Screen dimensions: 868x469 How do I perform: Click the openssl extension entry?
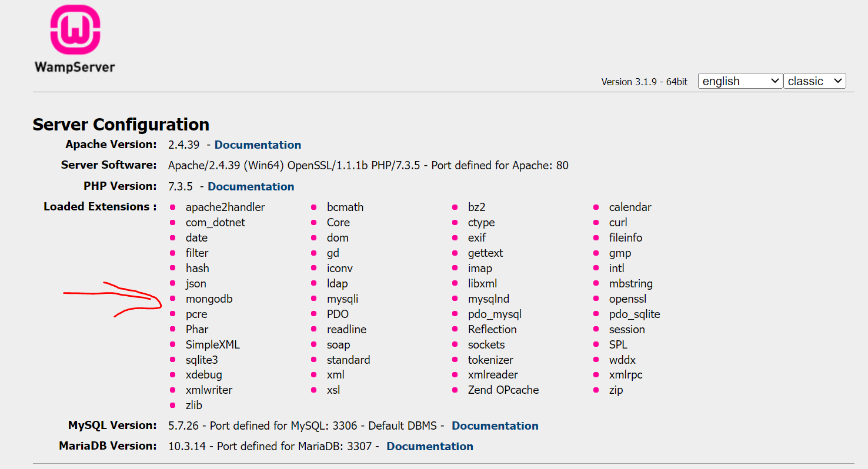coord(627,299)
